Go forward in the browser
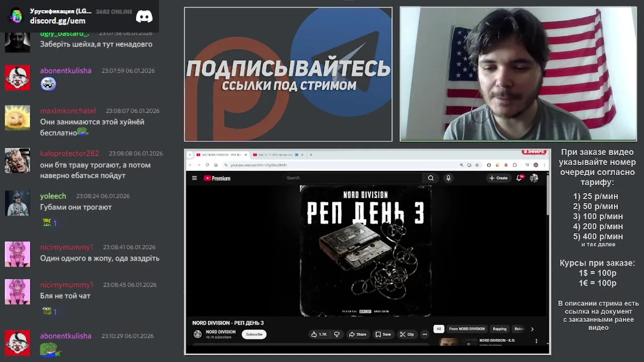The height and width of the screenshot is (362, 644). point(199,165)
